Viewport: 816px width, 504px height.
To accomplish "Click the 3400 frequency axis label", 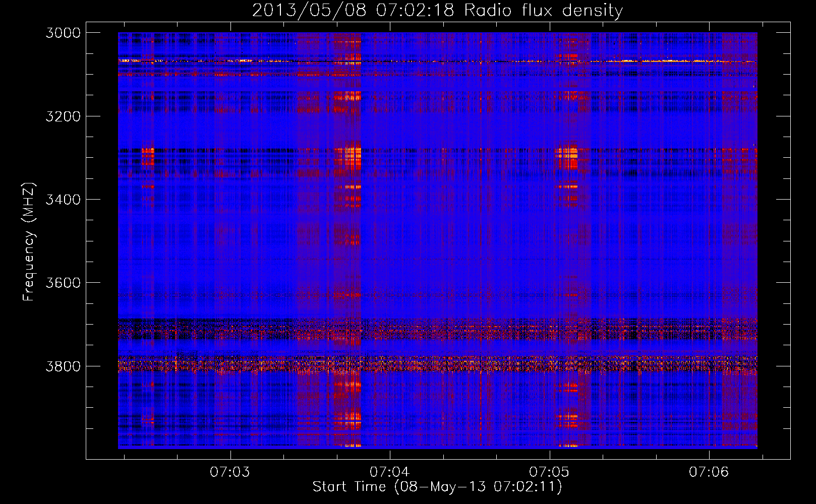I will pos(63,200).
